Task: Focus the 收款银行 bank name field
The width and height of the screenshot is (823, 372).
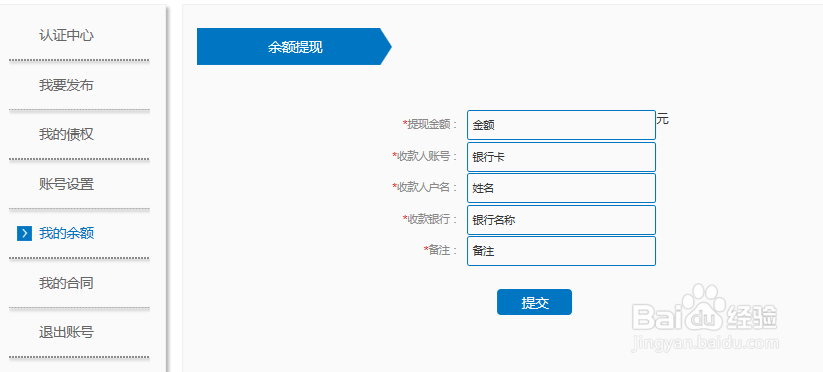Action: tap(561, 220)
